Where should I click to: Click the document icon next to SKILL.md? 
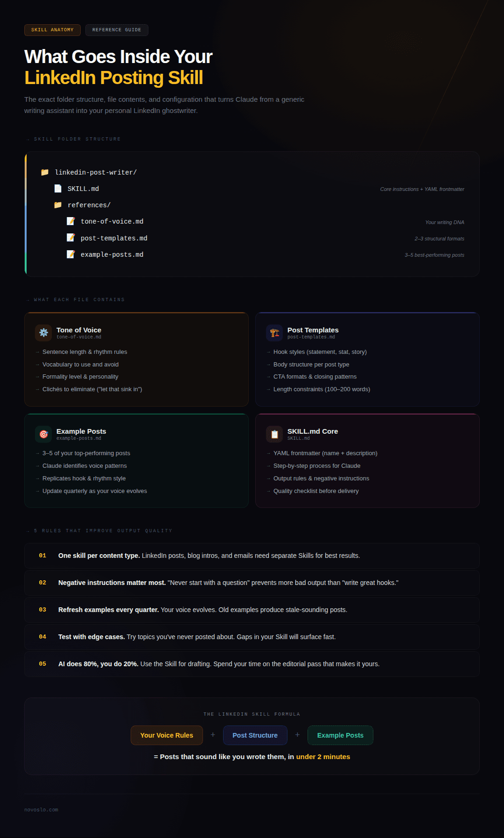pos(57,188)
